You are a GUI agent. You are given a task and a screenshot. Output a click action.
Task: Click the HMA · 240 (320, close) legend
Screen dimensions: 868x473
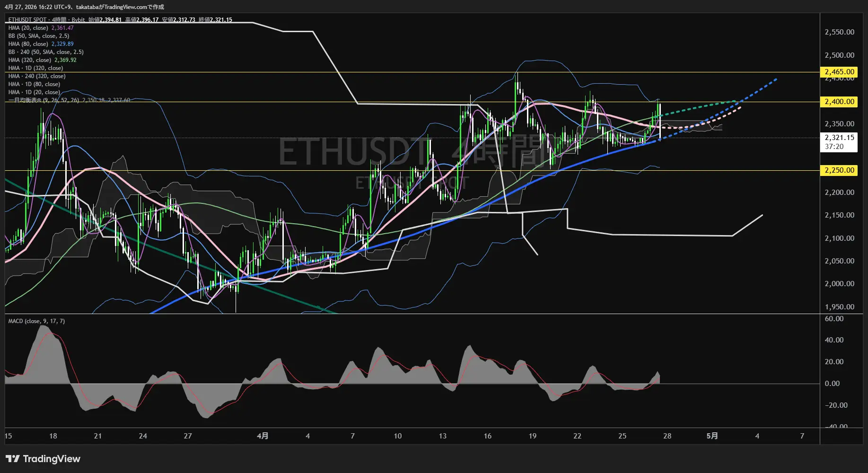(x=37, y=76)
